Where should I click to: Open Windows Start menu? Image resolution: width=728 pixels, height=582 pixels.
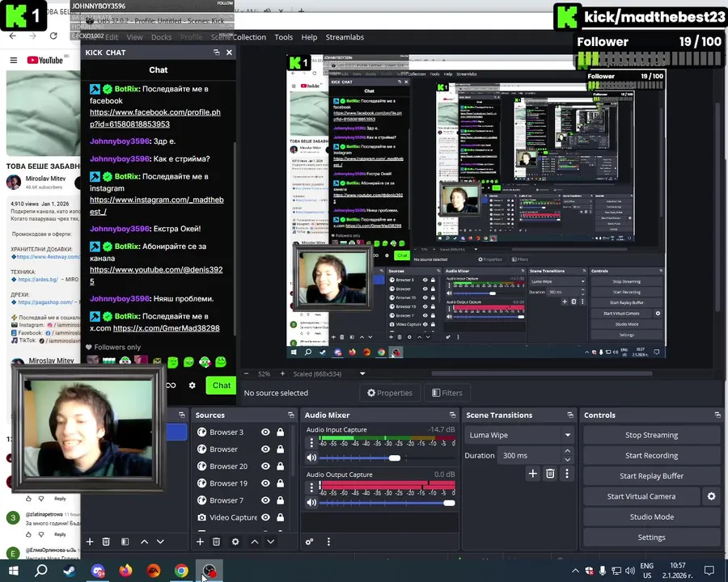13,571
